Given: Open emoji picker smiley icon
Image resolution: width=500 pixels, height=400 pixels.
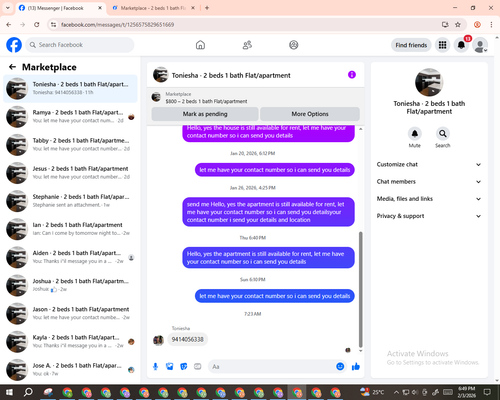Looking at the screenshot, I should pyautogui.click(x=340, y=367).
